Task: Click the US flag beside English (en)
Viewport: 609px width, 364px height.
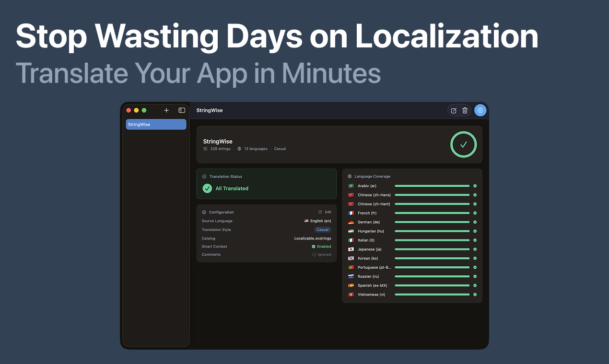Action: point(306,221)
